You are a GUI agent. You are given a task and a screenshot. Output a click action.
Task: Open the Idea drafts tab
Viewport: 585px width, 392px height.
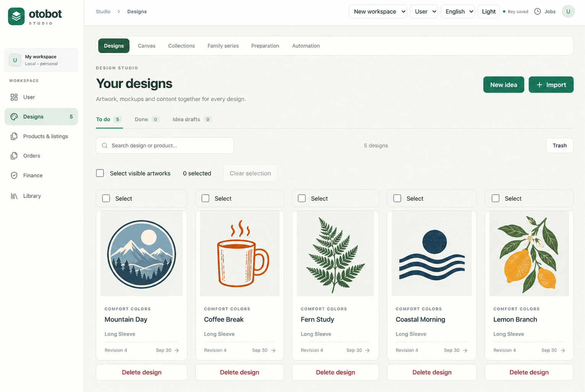tap(192, 119)
